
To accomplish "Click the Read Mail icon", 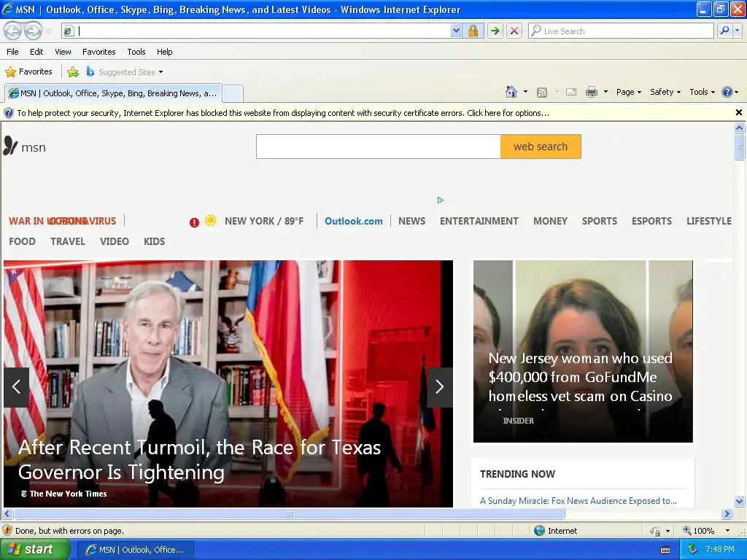I will tap(571, 93).
